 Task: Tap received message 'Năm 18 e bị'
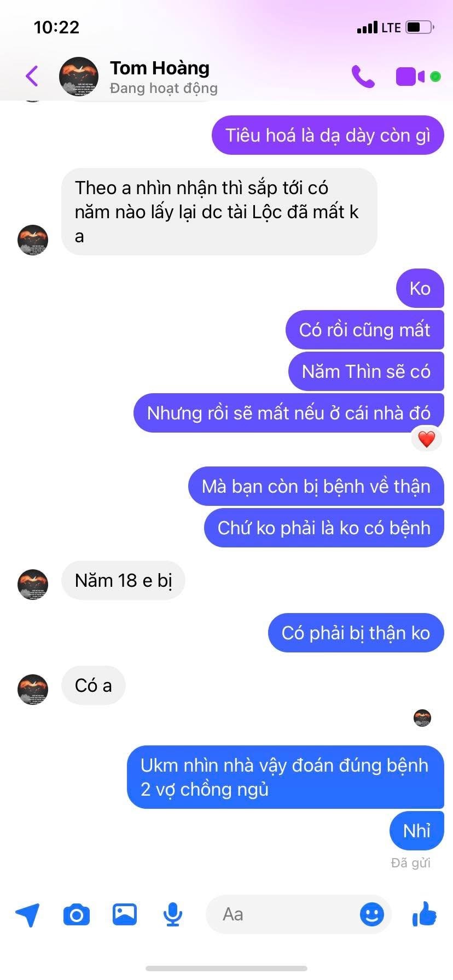pyautogui.click(x=123, y=580)
